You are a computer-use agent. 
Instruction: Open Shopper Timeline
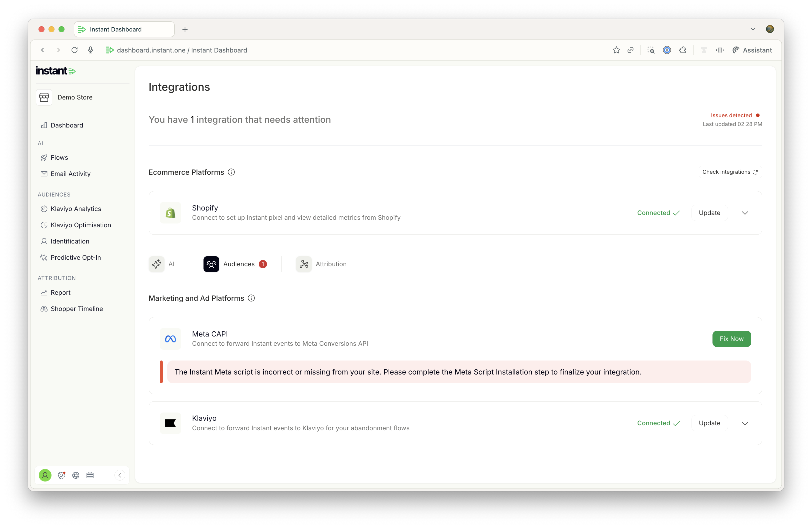(x=76, y=309)
